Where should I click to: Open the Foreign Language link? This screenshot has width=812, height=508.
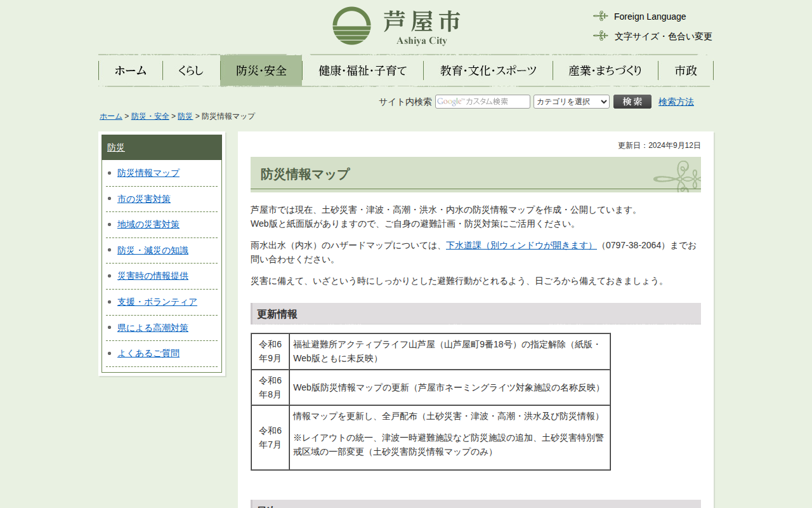[650, 17]
